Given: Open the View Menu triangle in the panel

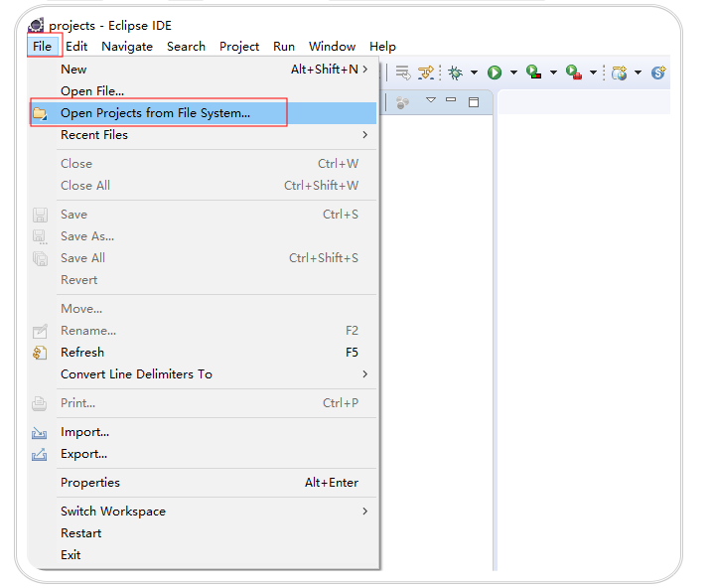Looking at the screenshot, I should point(431,100).
